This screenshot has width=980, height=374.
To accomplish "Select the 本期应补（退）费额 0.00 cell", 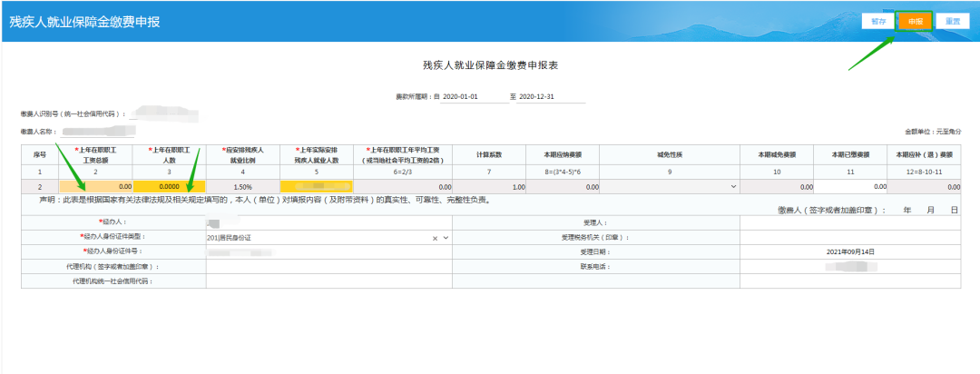I will [x=925, y=186].
